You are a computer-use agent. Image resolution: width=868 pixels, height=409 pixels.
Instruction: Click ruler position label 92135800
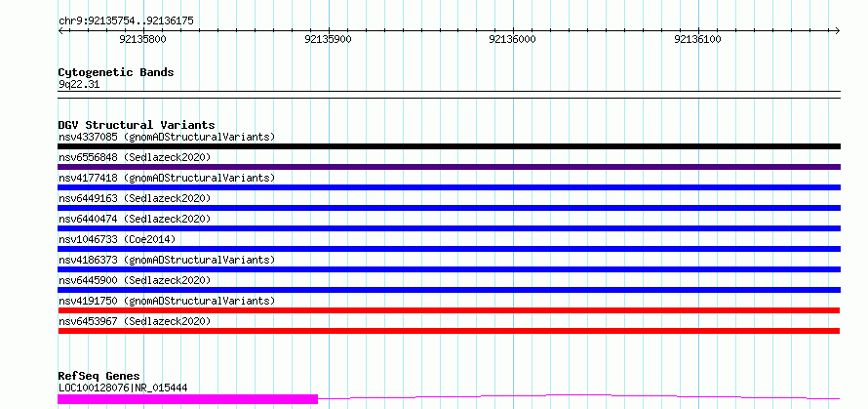pyautogui.click(x=142, y=39)
